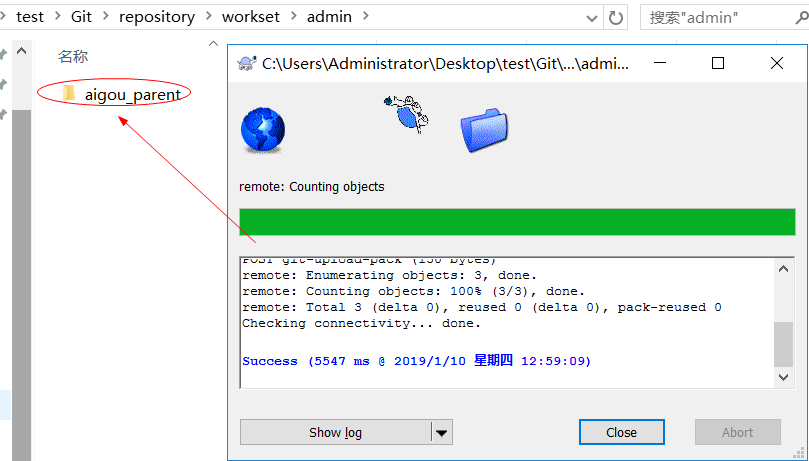The width and height of the screenshot is (809, 461).
Task: Click the green clone progress bar
Action: [x=517, y=222]
